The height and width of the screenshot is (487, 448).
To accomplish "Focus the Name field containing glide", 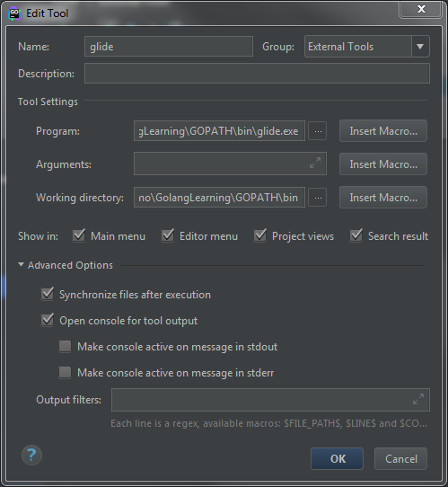I will (x=169, y=47).
